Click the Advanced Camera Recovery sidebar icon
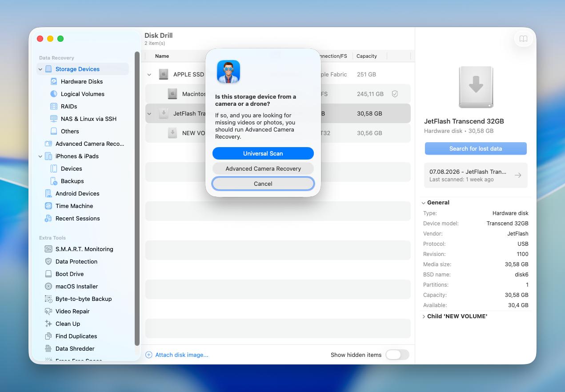Viewport: 565px width, 392px height. (48, 144)
